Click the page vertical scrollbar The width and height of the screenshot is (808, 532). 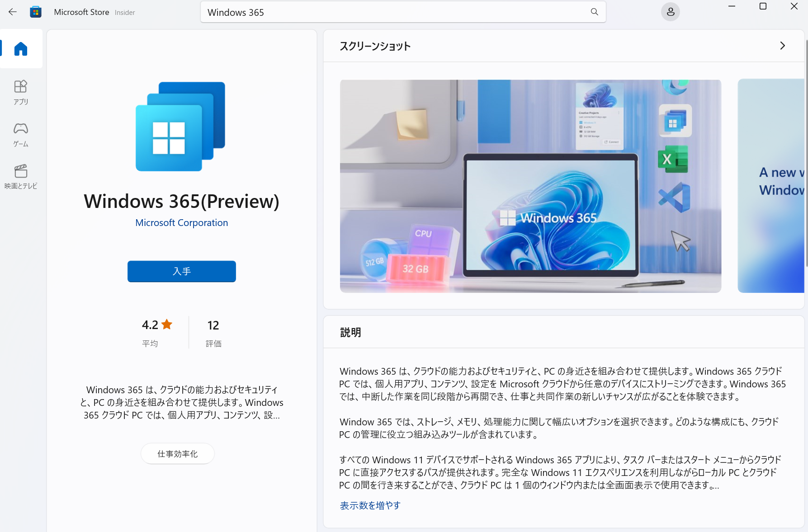pyautogui.click(x=806, y=154)
